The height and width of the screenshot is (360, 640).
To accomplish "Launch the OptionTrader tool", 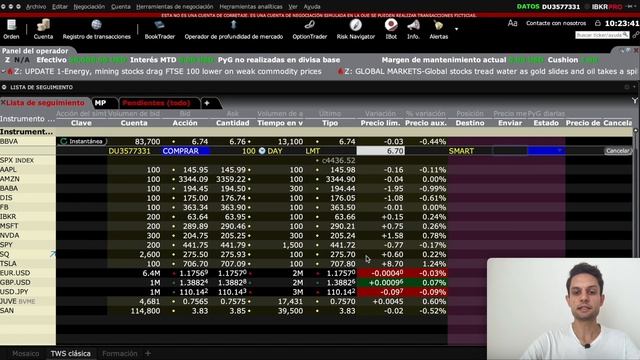I will pos(310,29).
